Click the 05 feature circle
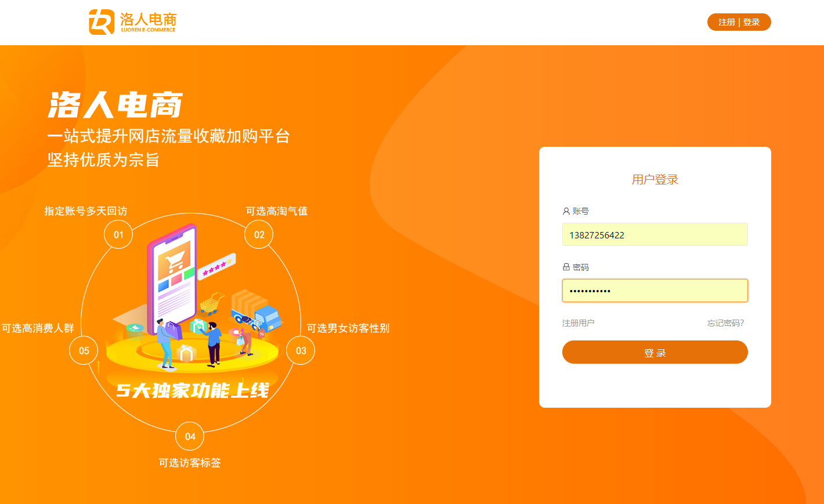Screen dimensions: 824x504 coord(84,350)
